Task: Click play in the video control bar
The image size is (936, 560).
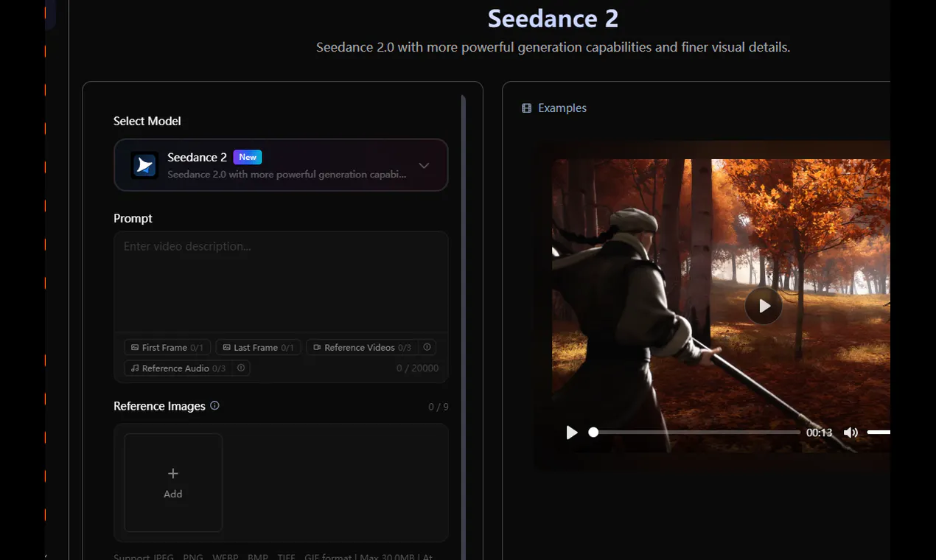Action: click(572, 433)
